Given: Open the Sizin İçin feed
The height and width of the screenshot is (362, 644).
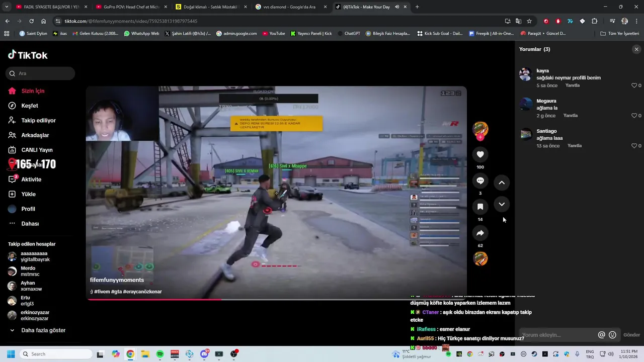Looking at the screenshot, I should coord(33,91).
